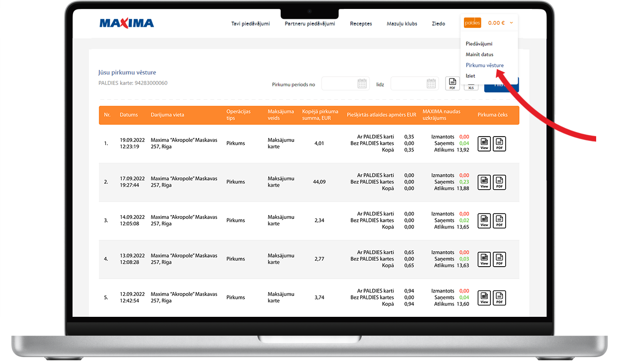619x364 pixels.
Task: Click date 14.09.2022 12:05:08
Action: click(x=132, y=220)
